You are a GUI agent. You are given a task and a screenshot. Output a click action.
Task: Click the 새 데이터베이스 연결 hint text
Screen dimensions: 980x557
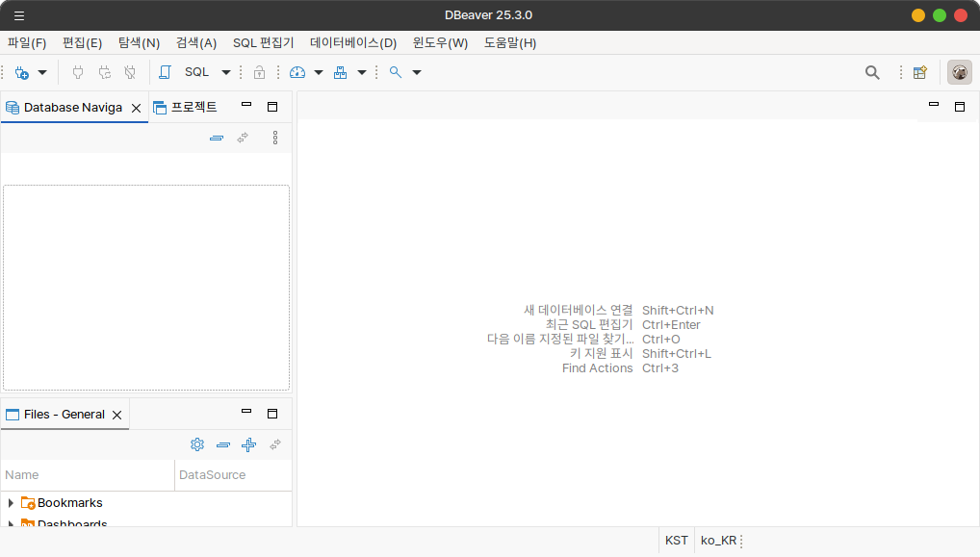(x=579, y=311)
